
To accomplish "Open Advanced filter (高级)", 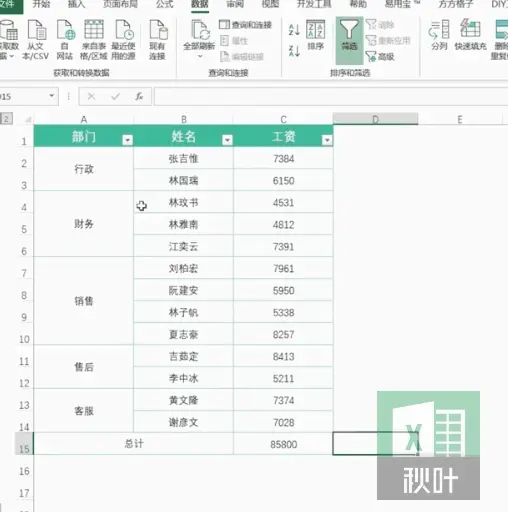I will 380,57.
